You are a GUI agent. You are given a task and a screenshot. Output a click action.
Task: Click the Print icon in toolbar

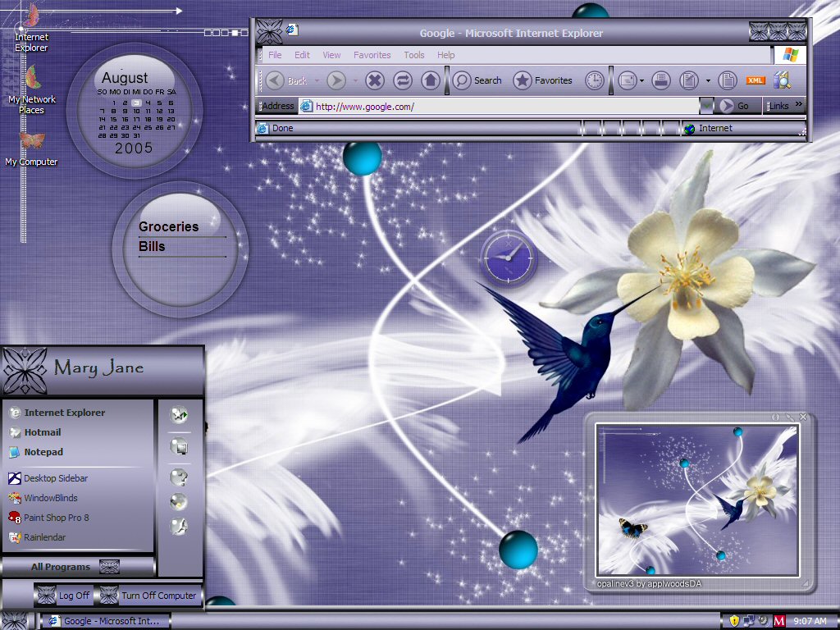coord(661,80)
